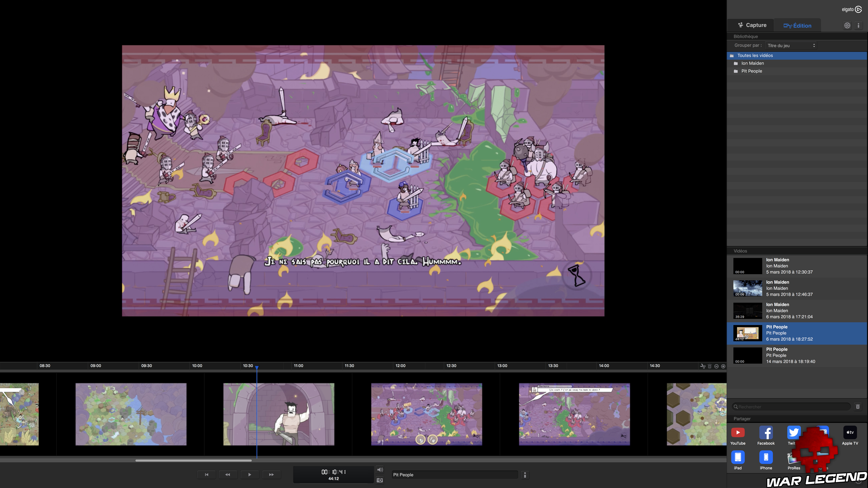
Task: Jump to the beginning of the video
Action: click(x=206, y=474)
